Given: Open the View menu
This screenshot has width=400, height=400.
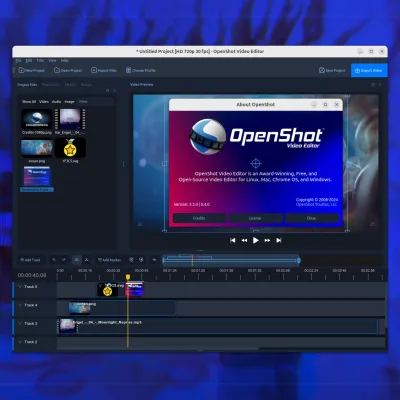Looking at the screenshot, I should click(x=52, y=61).
